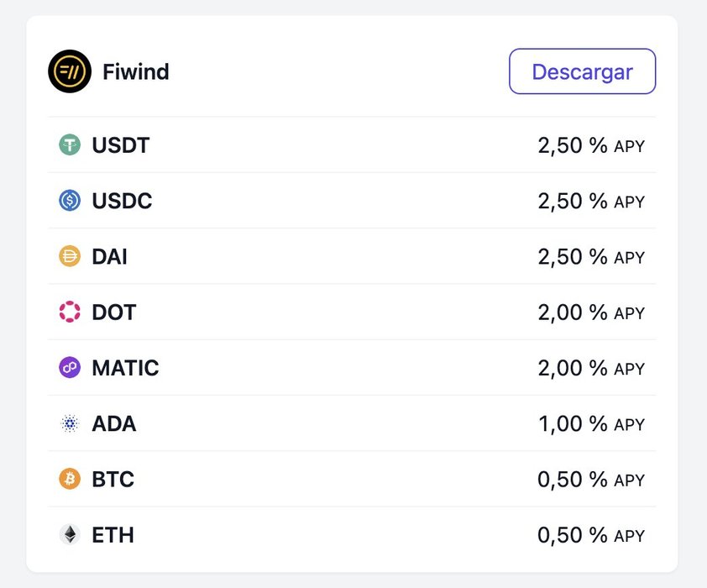The height and width of the screenshot is (588, 707).
Task: Click the Fiwind logo icon
Action: click(70, 71)
